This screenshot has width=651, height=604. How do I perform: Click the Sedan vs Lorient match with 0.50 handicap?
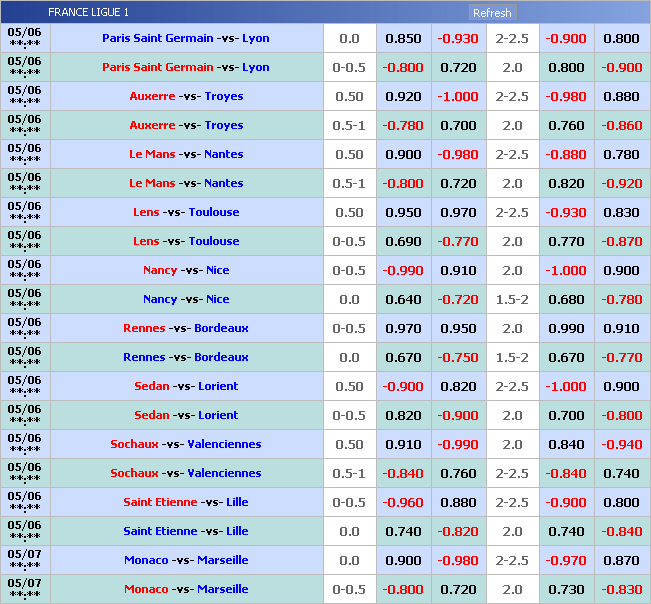point(186,387)
